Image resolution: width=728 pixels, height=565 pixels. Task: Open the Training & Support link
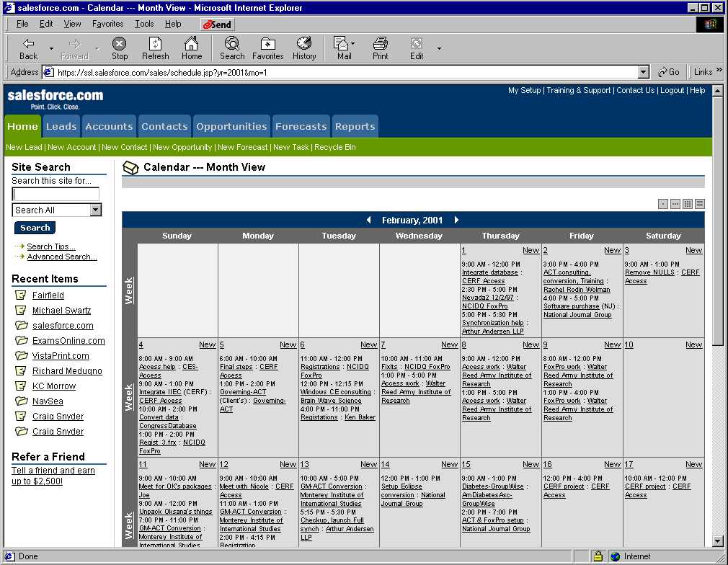(578, 90)
